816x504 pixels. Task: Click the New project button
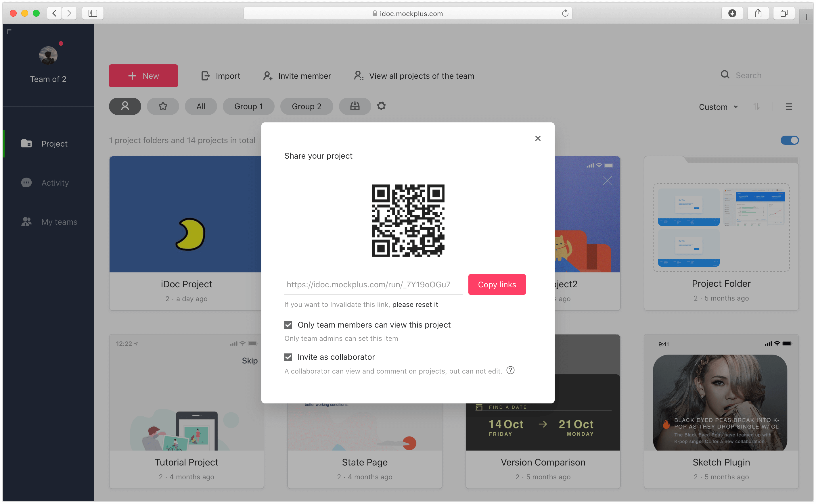pos(143,76)
